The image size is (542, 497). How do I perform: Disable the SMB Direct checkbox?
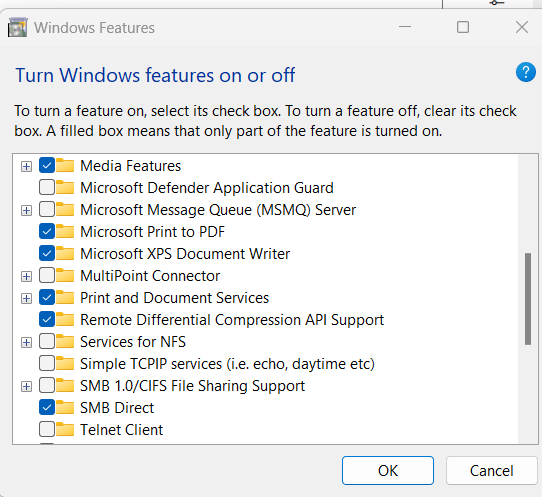click(47, 407)
